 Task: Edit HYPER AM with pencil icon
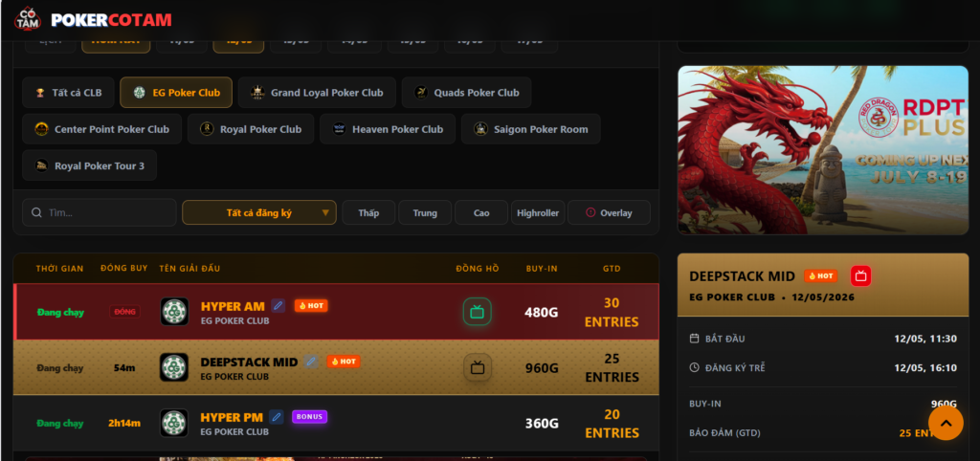(x=278, y=305)
